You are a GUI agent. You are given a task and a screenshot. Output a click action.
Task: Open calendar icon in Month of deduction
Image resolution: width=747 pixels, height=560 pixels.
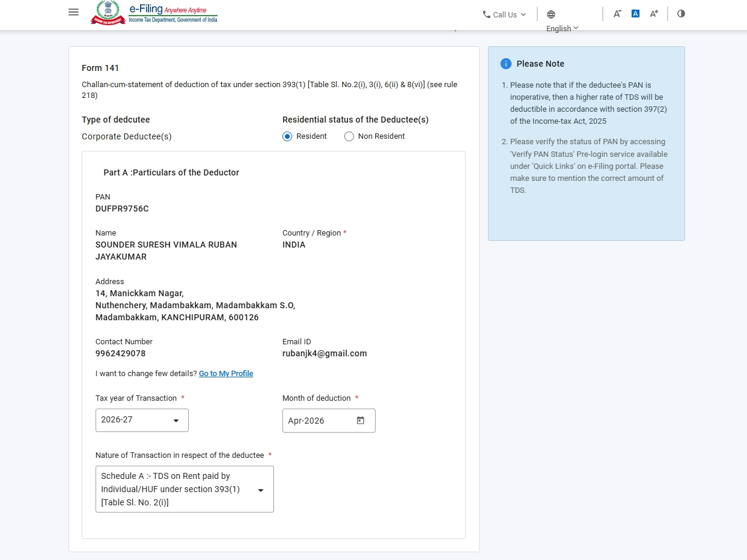(361, 421)
